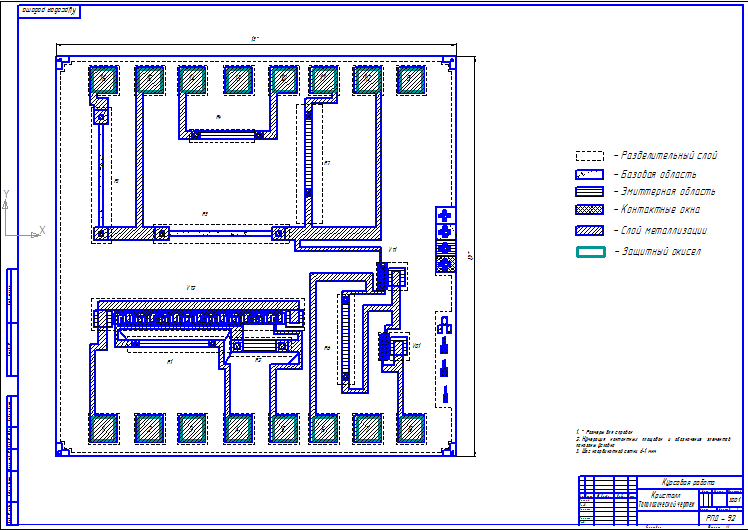Click the Базовая область legend symbol
748x530 pixels.
point(590,175)
